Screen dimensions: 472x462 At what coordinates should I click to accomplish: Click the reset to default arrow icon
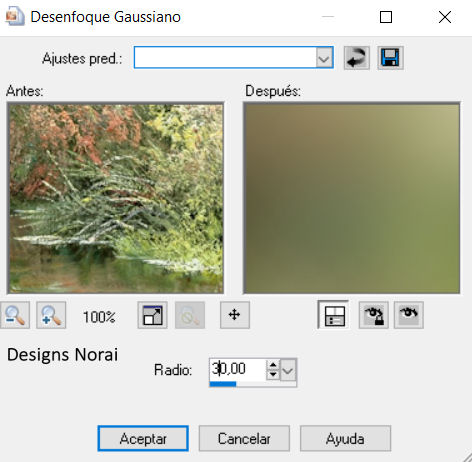coord(357,58)
